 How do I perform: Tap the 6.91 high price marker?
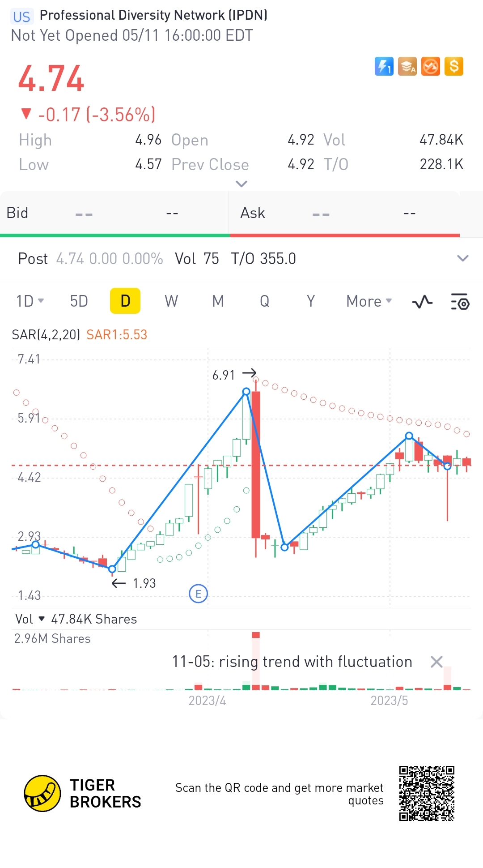click(224, 375)
